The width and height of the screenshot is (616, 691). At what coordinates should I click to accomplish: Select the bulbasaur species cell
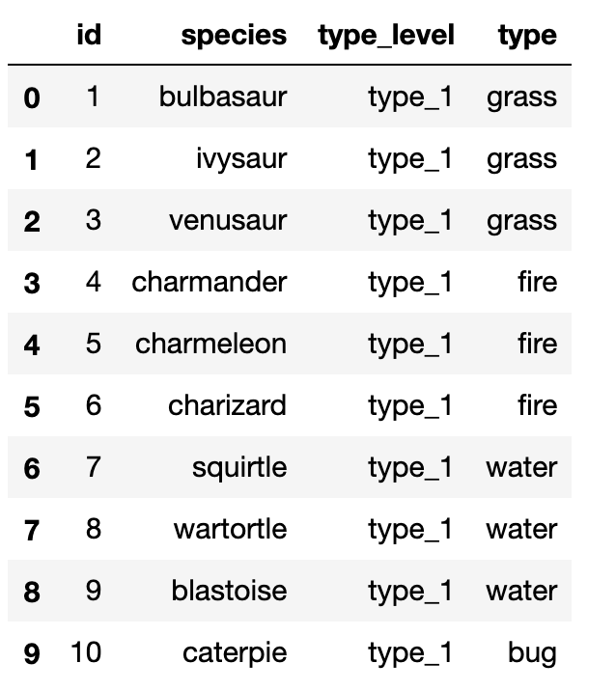[223, 97]
